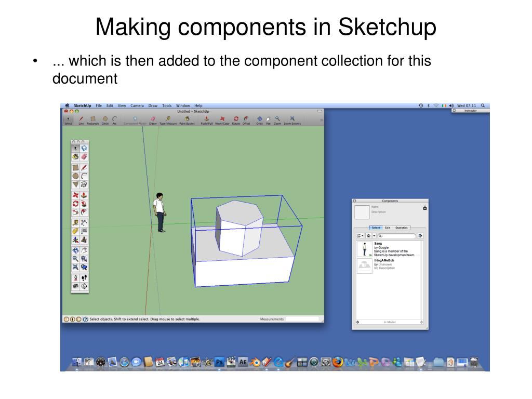Open the Camera menu
This screenshot has height=399, width=532.
pos(137,105)
